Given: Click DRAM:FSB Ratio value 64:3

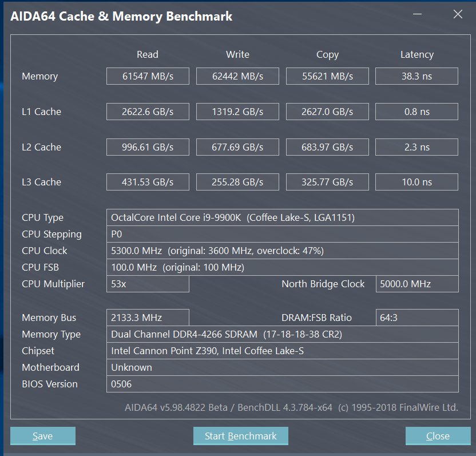Looking at the screenshot, I should point(418,318).
